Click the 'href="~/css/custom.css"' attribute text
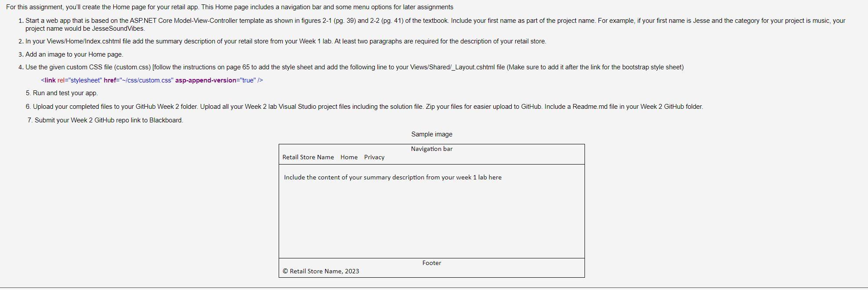868x290 pixels. pos(139,80)
